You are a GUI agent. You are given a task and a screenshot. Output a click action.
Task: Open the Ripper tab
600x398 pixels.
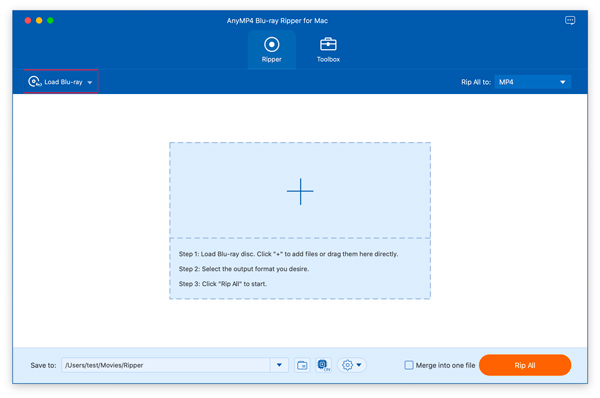(x=272, y=50)
